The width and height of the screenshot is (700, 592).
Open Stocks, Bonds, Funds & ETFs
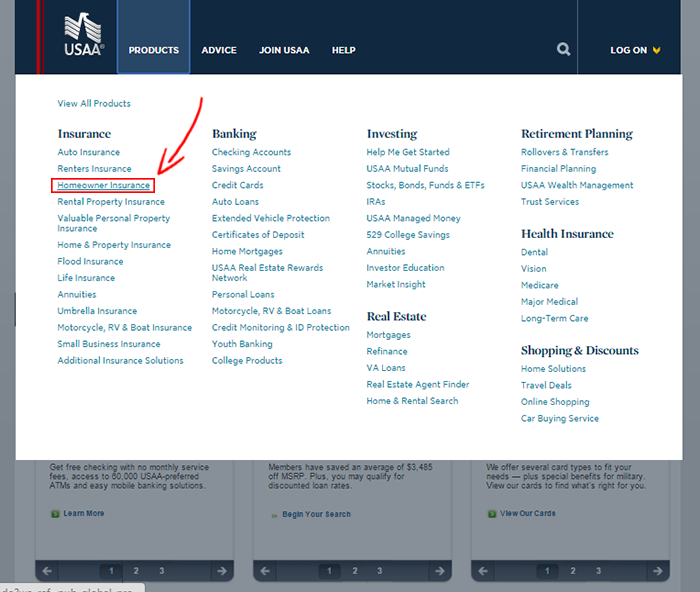(x=425, y=185)
